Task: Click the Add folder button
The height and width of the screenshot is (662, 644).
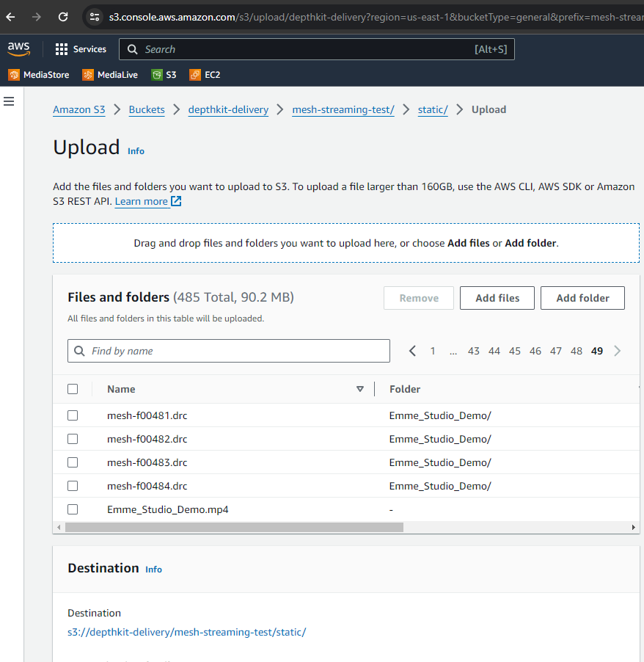Action: (x=582, y=298)
